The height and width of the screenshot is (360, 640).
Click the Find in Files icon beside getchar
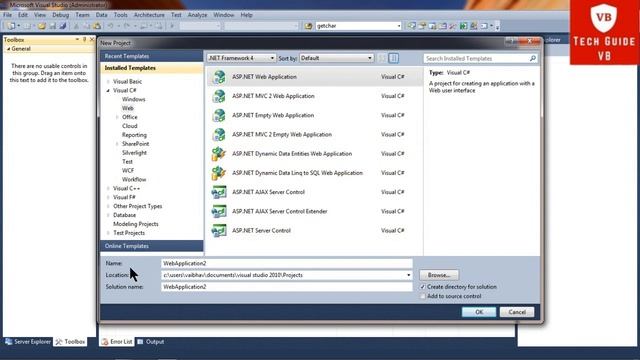click(308, 26)
